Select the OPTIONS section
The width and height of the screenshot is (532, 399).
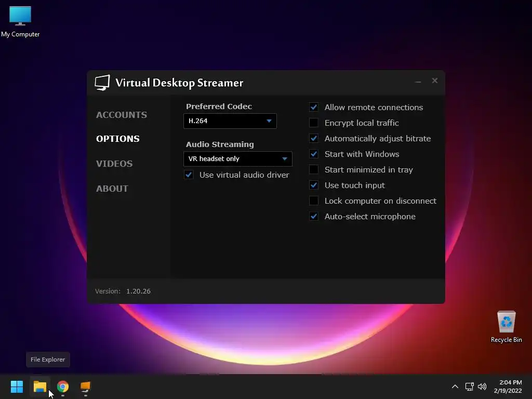[x=118, y=139]
